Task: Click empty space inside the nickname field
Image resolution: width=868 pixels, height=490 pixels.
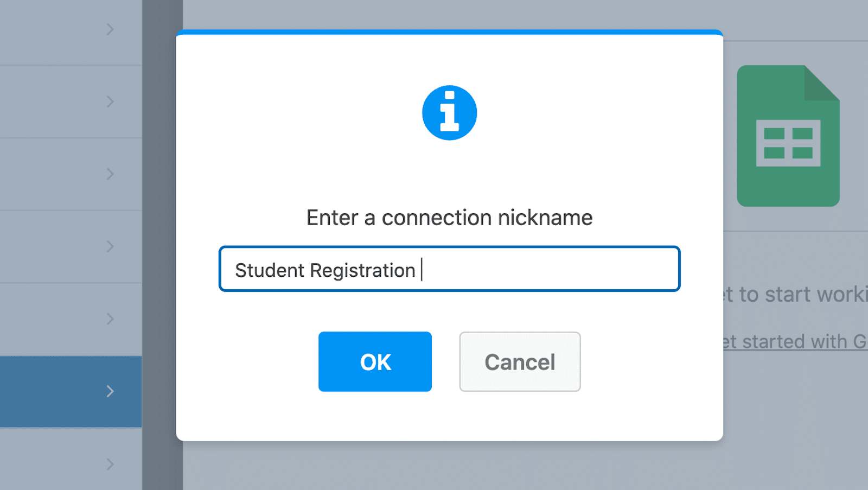Action: tap(548, 270)
